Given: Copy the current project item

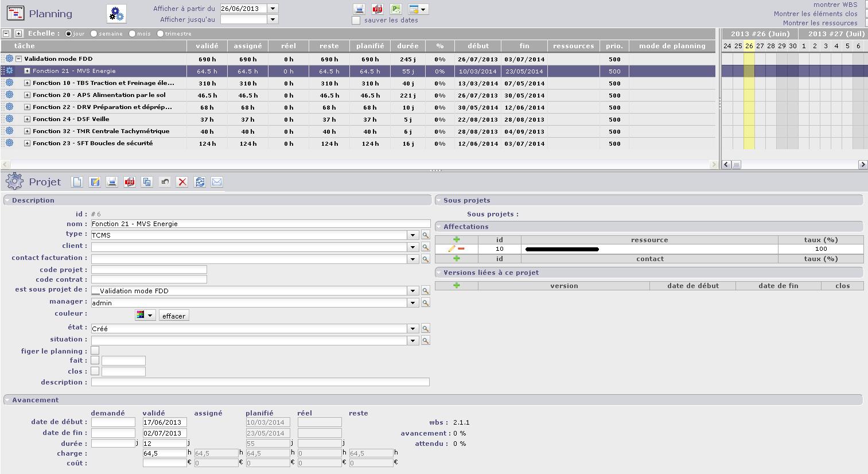Looking at the screenshot, I should [x=147, y=182].
